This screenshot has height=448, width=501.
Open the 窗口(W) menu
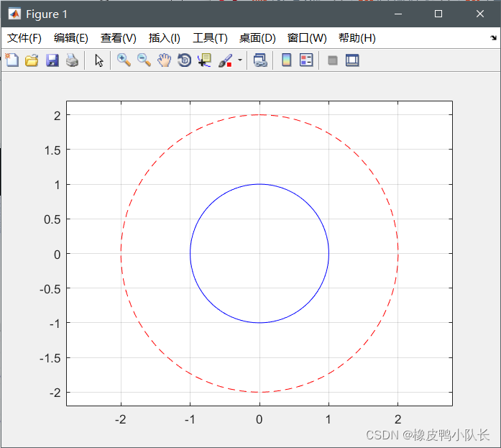pos(307,38)
